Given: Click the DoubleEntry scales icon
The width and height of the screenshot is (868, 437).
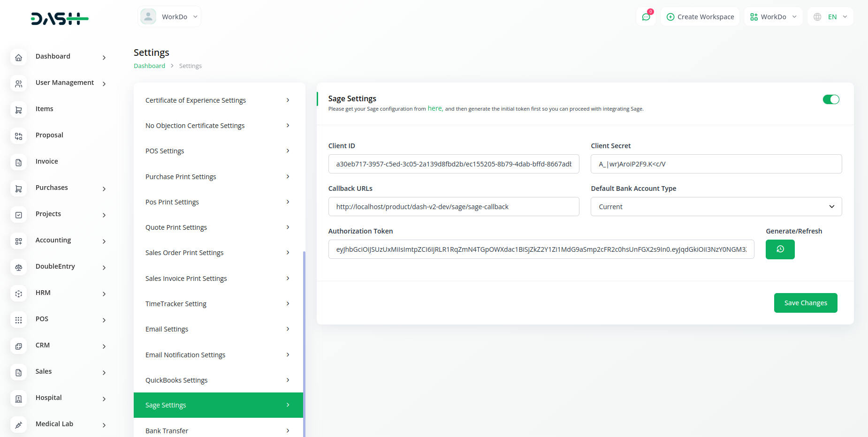Looking at the screenshot, I should (19, 267).
